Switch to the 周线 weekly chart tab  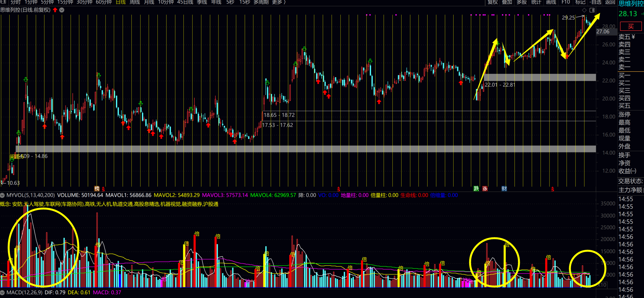click(x=135, y=2)
